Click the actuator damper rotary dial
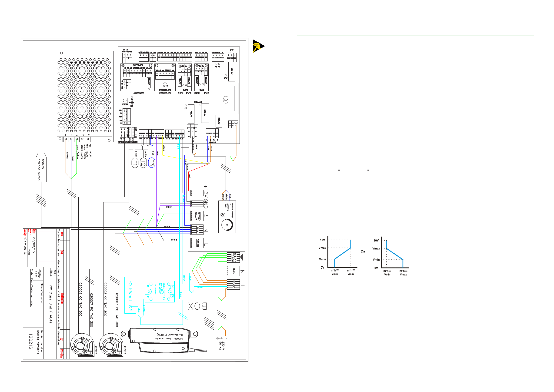Image resolution: width=554 pixels, height=392 pixels. pos(227,225)
